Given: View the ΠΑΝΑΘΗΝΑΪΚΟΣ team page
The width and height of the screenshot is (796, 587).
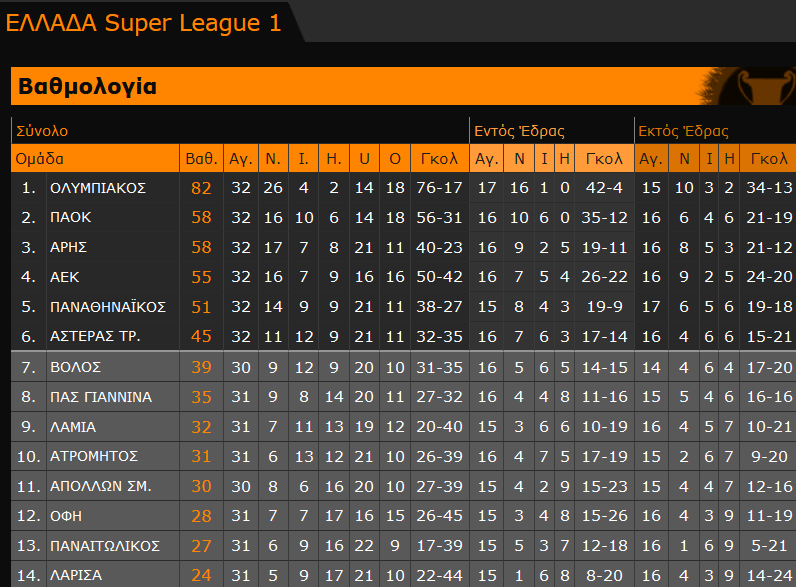Looking at the screenshot, I should pos(107,307).
